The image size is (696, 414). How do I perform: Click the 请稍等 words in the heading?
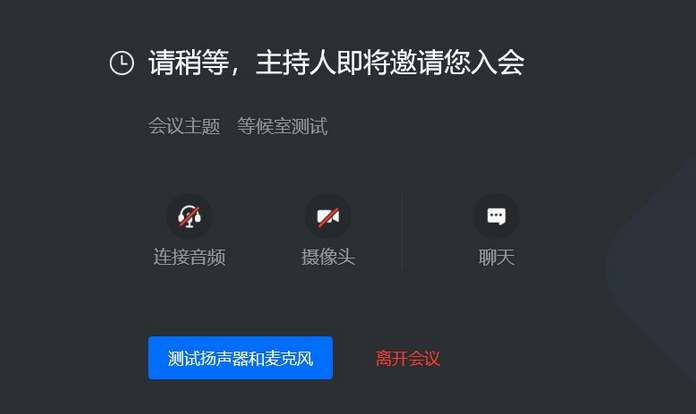[x=189, y=63]
